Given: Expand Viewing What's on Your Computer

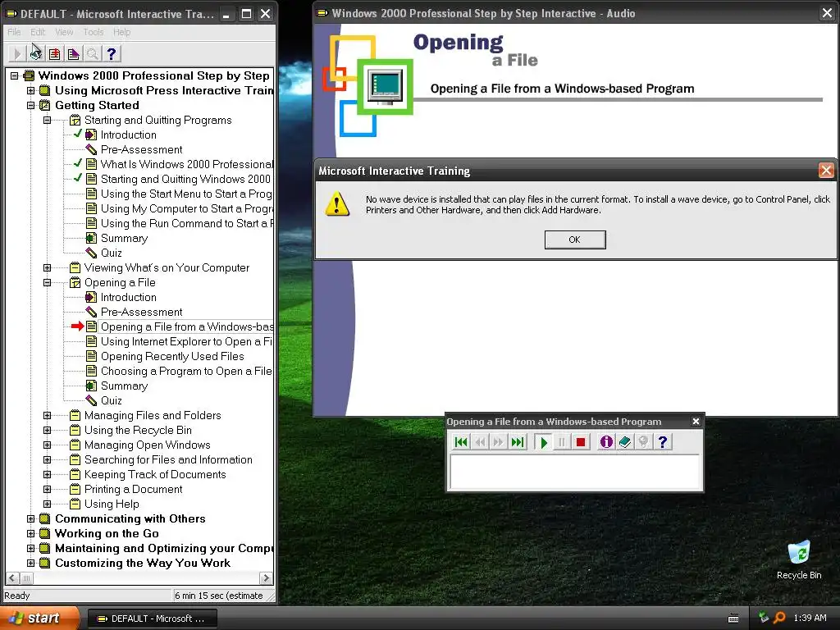Looking at the screenshot, I should 47,267.
